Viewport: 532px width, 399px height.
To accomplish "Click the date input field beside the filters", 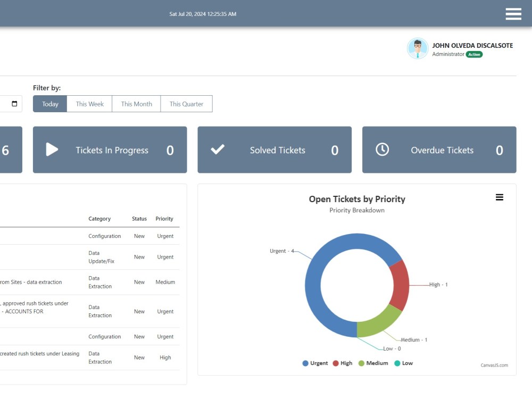I will point(11,104).
